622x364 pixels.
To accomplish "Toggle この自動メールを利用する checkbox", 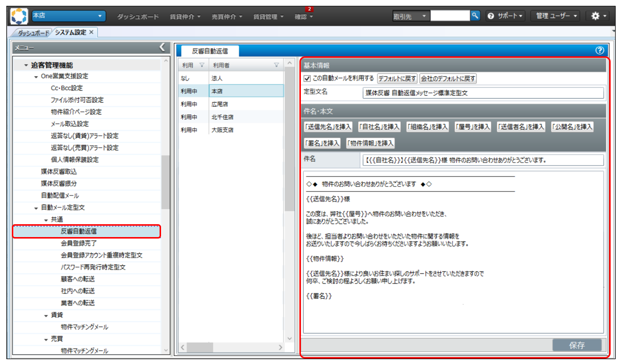I will click(x=307, y=79).
